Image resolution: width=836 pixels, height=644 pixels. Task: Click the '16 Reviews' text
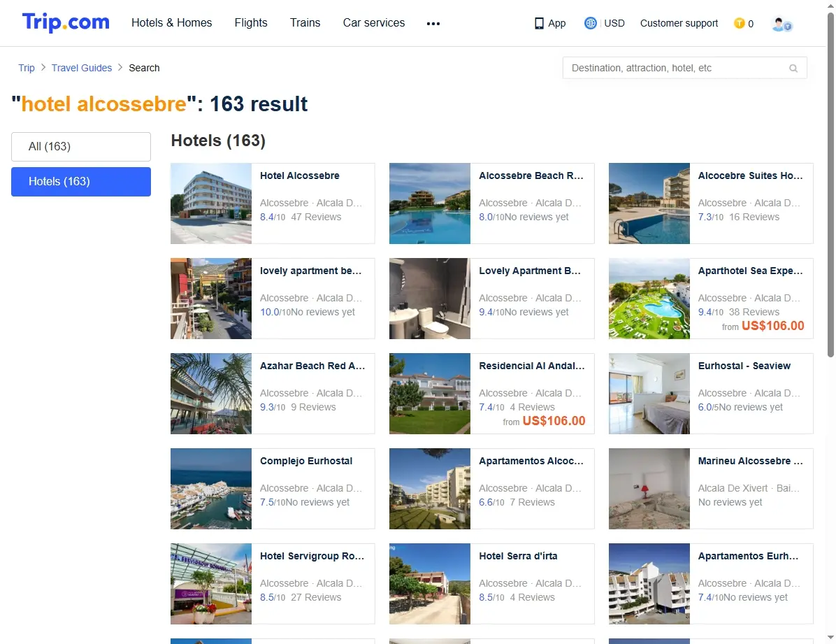754,217
